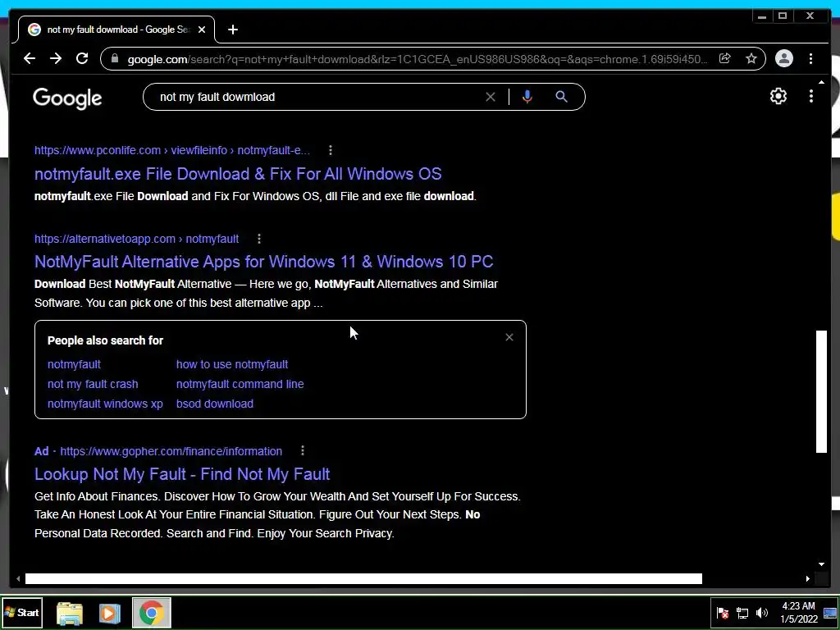Click the horizontal scroll-right arrow
This screenshot has height=630, width=840.
(x=808, y=578)
